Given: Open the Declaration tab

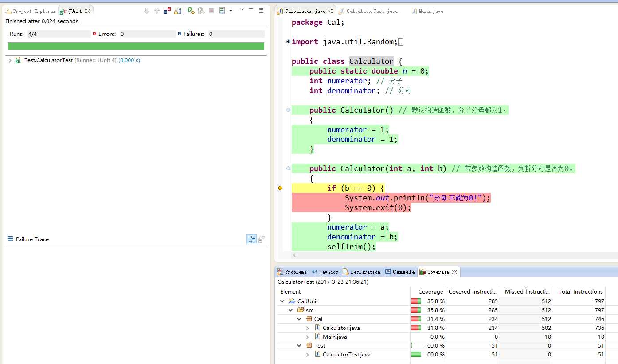Looking at the screenshot, I should coord(361,272).
